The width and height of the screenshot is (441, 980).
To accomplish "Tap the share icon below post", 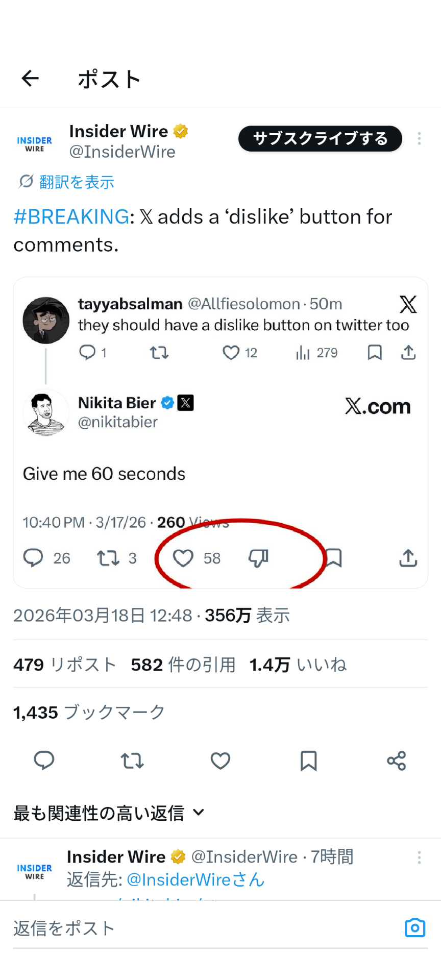I will tap(397, 761).
